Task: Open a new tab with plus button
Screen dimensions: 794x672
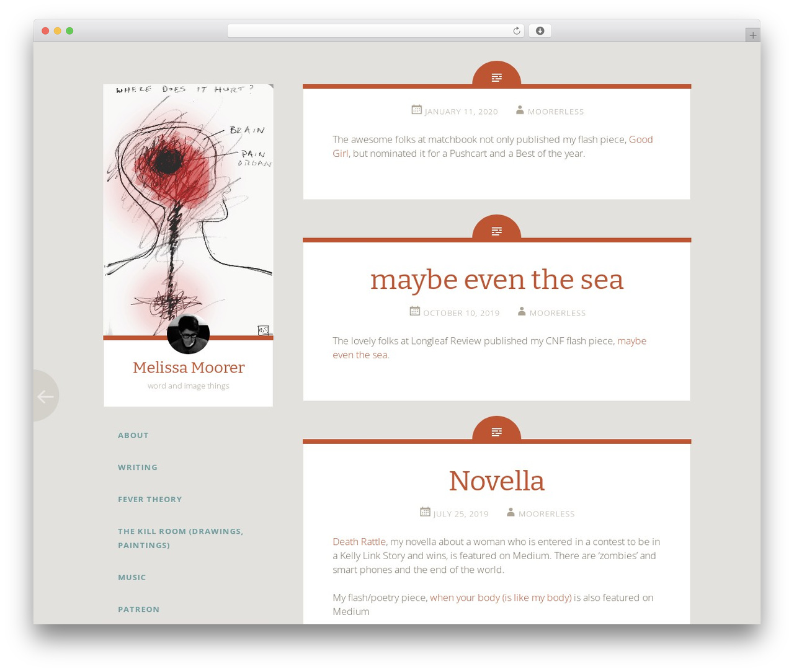Action: [752, 35]
